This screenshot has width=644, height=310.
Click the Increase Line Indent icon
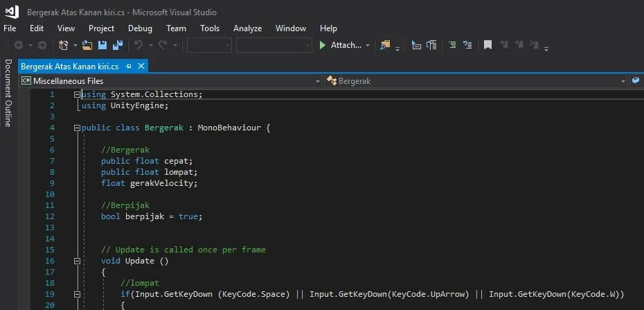point(431,45)
